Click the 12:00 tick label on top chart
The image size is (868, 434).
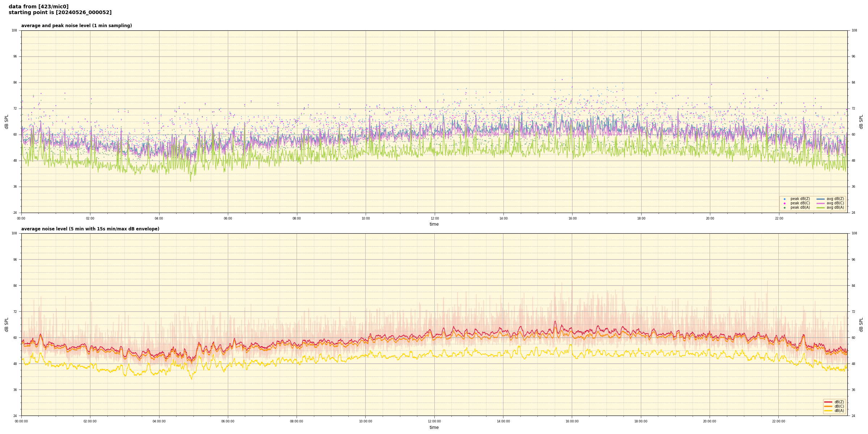[x=434, y=218]
